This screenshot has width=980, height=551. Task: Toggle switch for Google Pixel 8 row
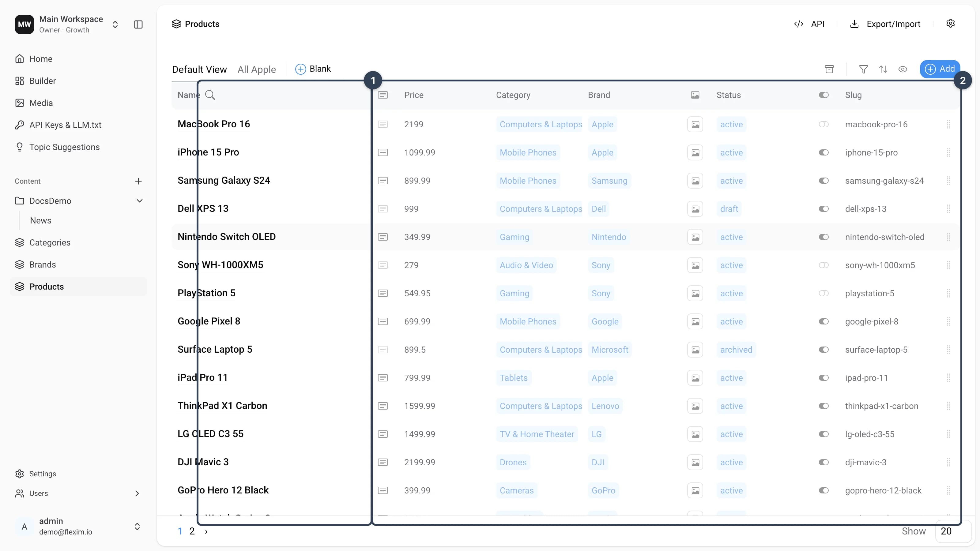(824, 321)
